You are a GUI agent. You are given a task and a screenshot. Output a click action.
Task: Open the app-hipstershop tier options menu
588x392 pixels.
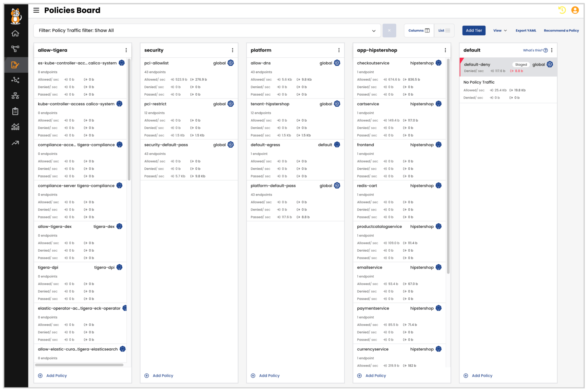click(446, 50)
